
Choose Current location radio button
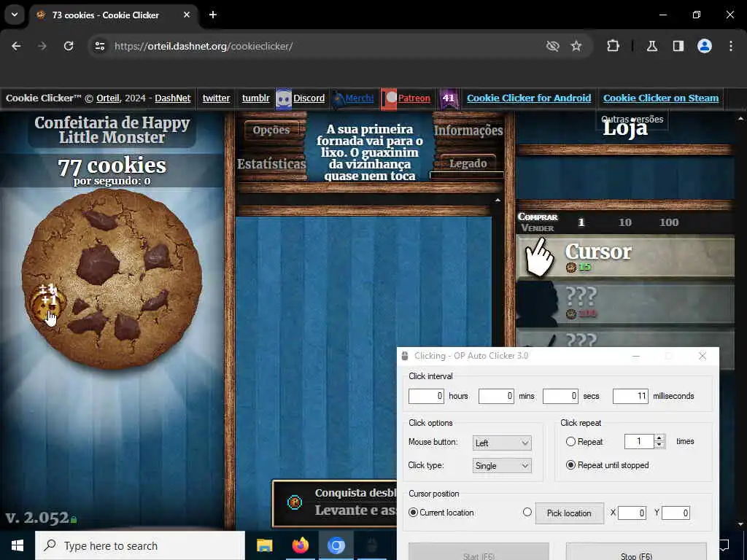pos(413,513)
